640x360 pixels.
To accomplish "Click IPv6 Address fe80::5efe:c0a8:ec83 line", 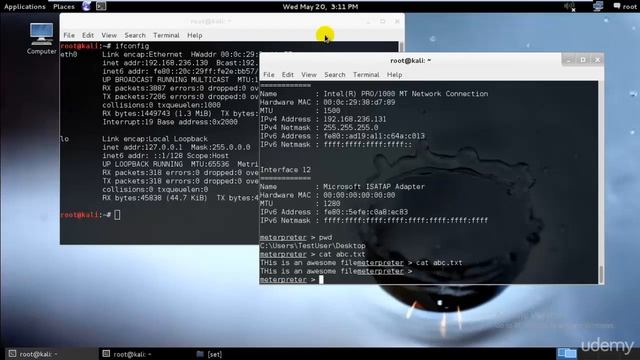I will click(334, 212).
